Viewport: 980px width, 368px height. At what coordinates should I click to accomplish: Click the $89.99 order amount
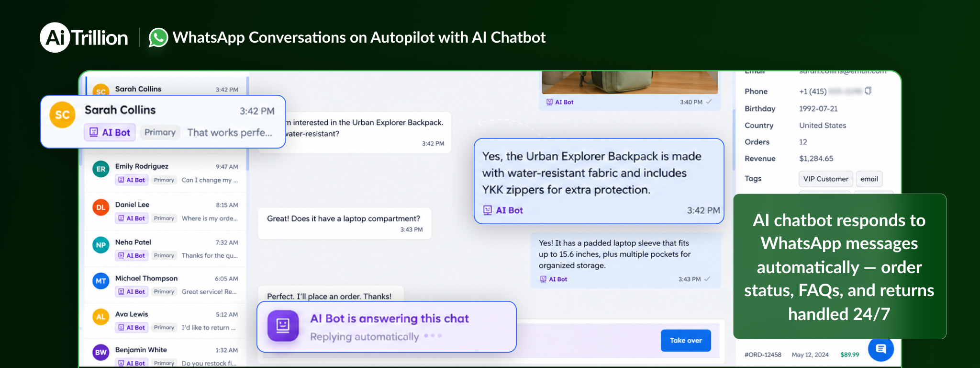coord(849,355)
